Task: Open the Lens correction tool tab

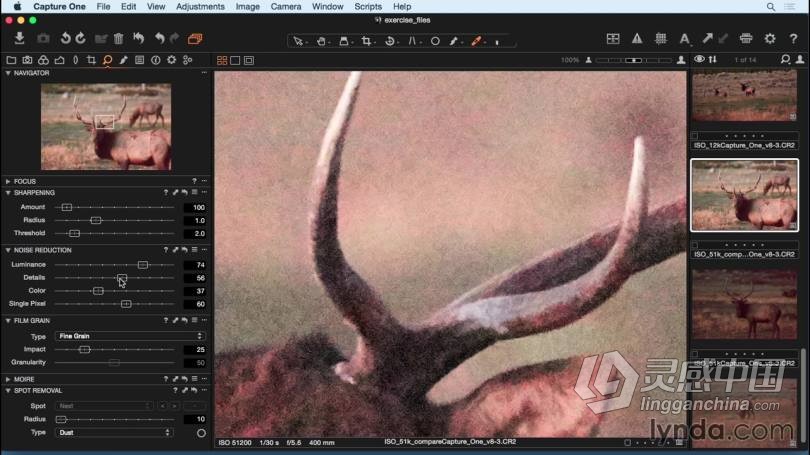Action: click(75, 60)
